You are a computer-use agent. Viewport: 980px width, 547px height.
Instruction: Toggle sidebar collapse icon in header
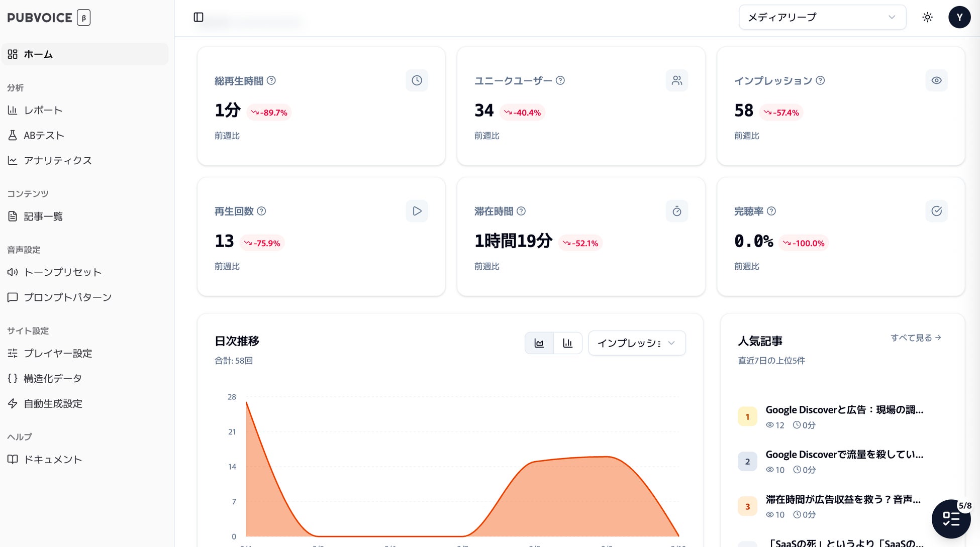tap(199, 18)
